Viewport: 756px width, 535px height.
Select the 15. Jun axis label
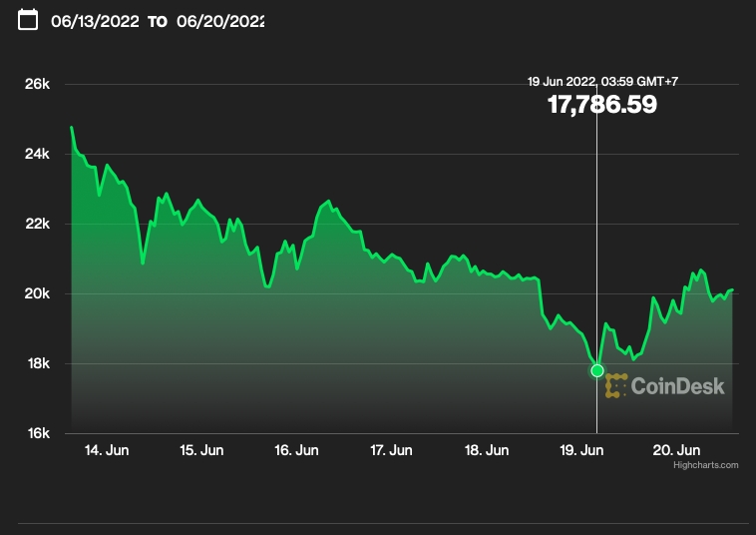[x=201, y=450]
